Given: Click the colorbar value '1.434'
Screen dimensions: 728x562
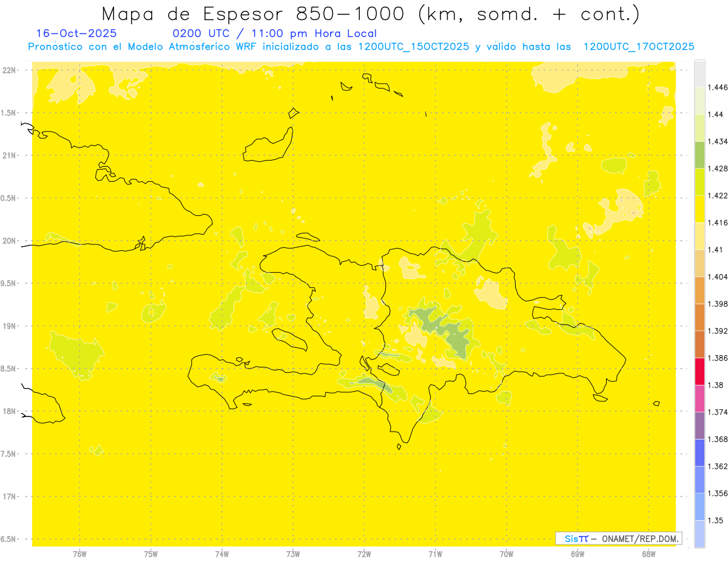Looking at the screenshot, I should (x=718, y=142).
